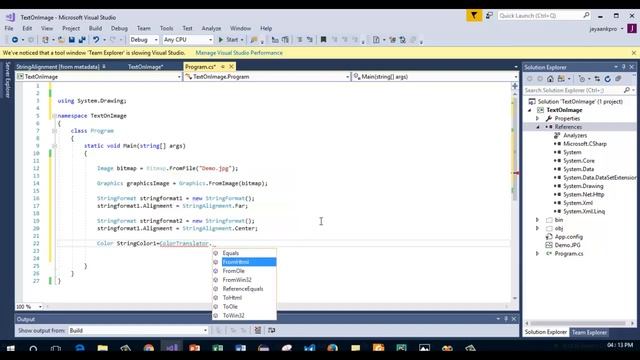Expand the Program.cs node in Solution Explorer
The width and height of the screenshot is (640, 360).
point(538,253)
